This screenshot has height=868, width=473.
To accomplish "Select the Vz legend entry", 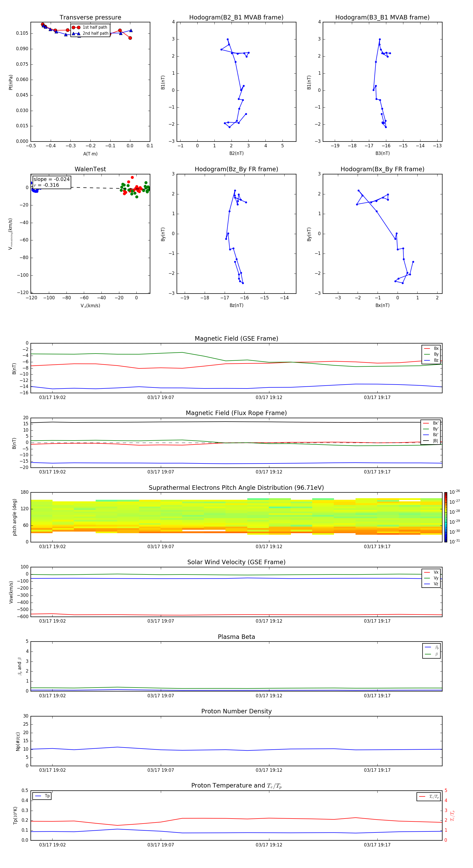I will point(431,584).
